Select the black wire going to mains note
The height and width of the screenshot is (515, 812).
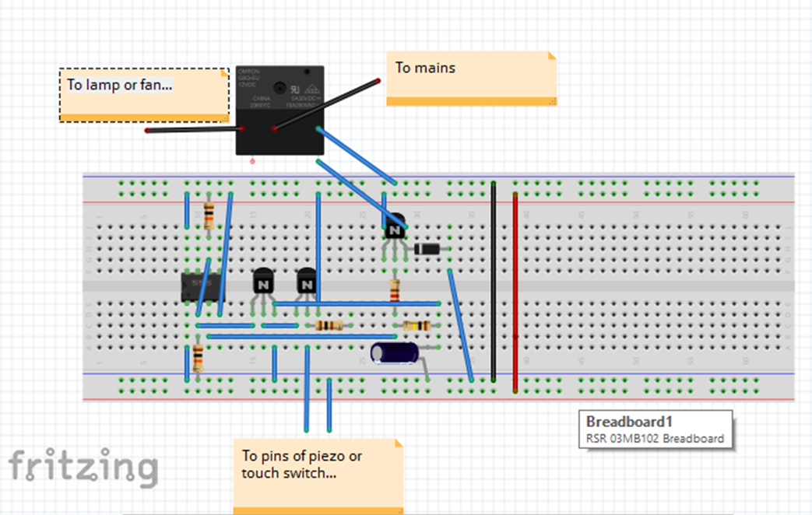click(x=326, y=104)
